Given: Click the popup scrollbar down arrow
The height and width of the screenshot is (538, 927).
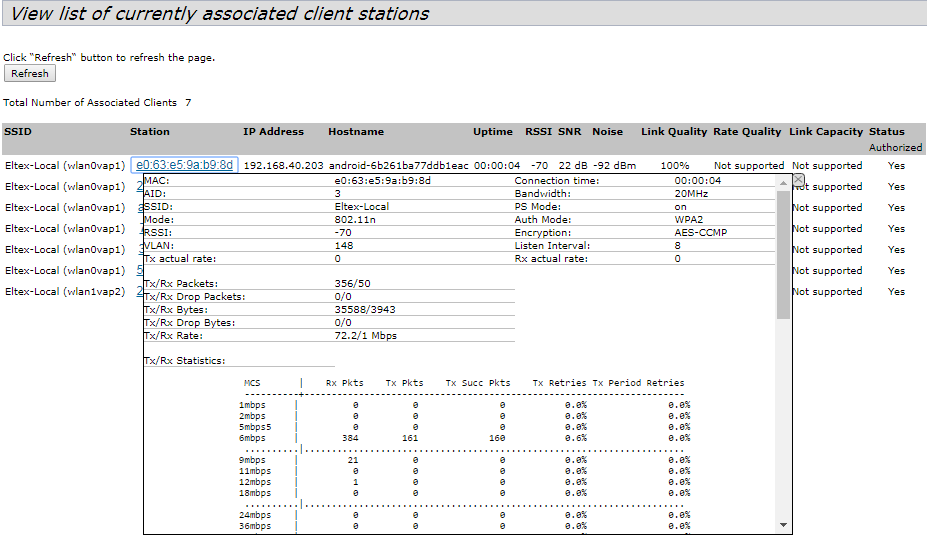Looking at the screenshot, I should tap(783, 525).
